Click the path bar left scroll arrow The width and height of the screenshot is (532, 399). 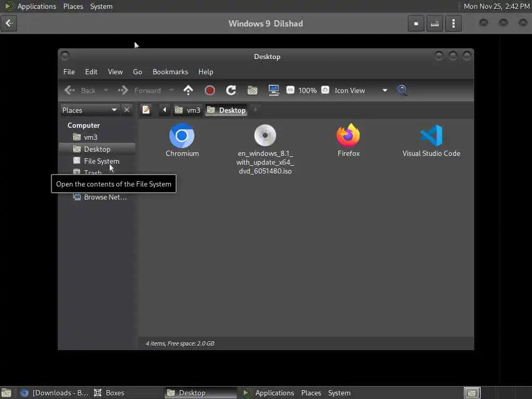point(165,110)
